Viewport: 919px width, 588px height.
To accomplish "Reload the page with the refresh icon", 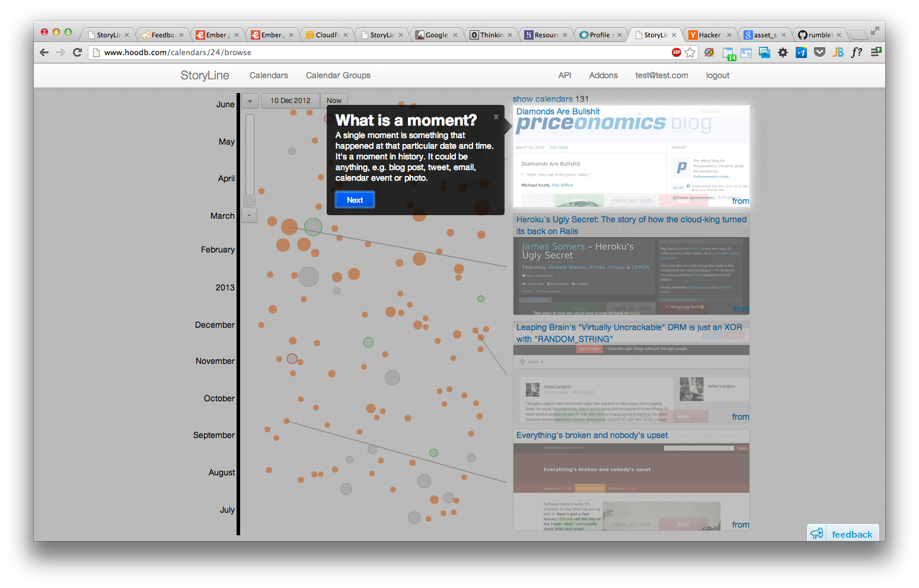I will pyautogui.click(x=77, y=52).
